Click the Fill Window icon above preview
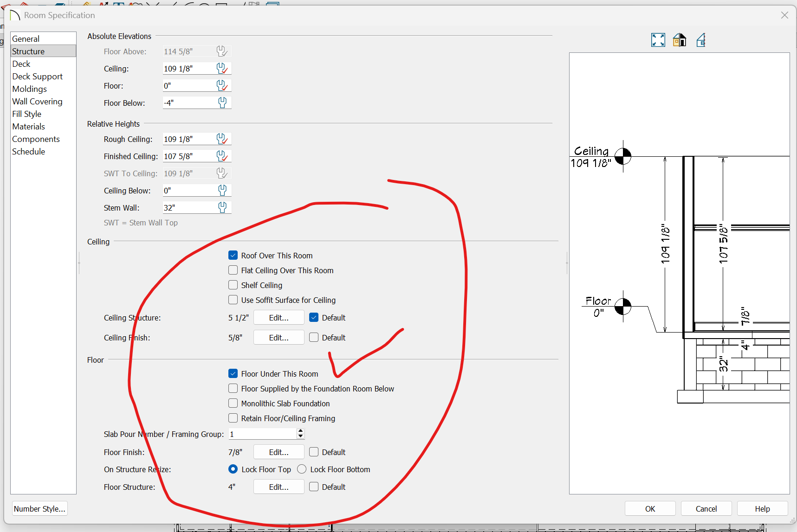The height and width of the screenshot is (532, 797). coord(658,40)
